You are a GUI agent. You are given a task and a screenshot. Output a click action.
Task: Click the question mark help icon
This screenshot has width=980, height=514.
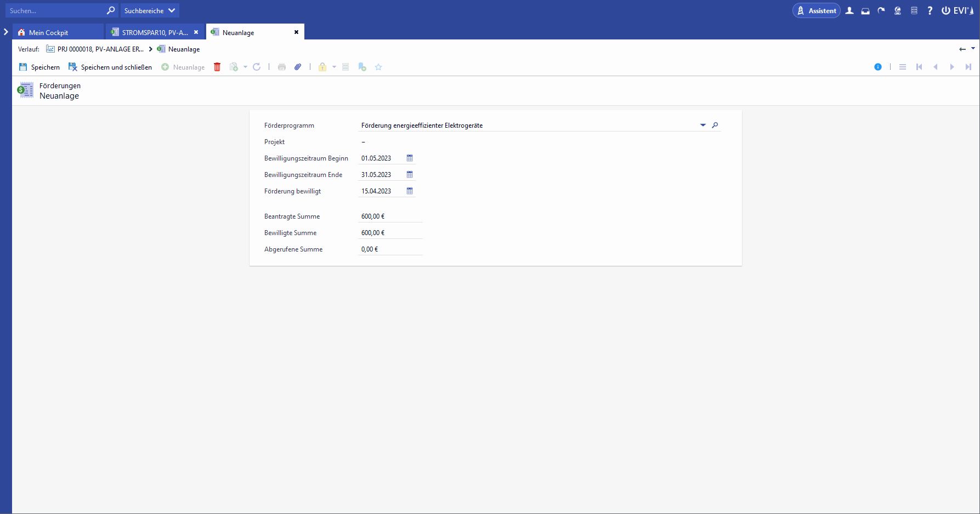[x=930, y=10]
